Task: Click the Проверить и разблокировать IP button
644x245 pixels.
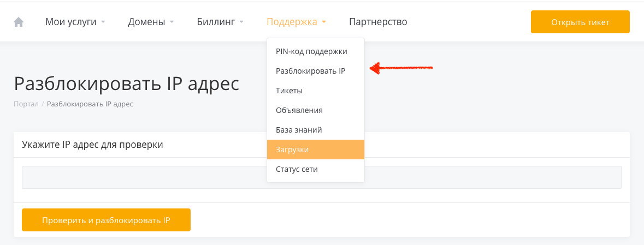Action: 106,220
